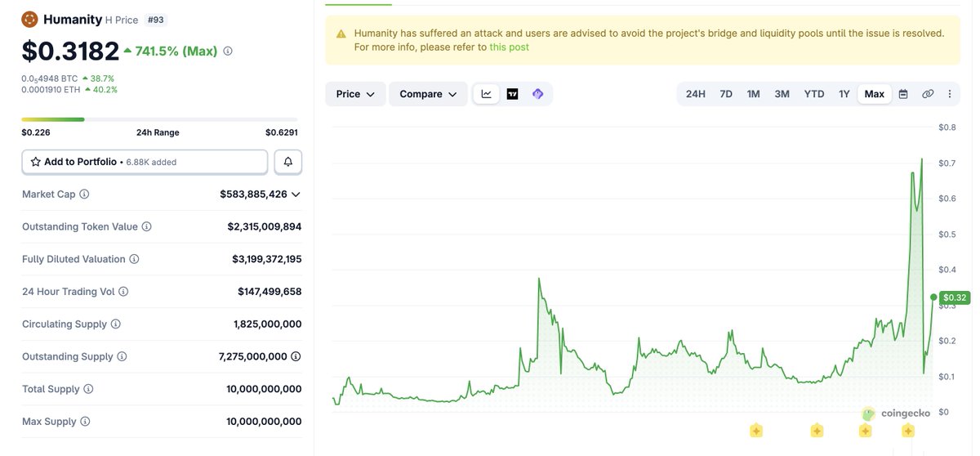Viewport: 980px width, 456px height.
Task: Click the $0.3182 price text
Action: (x=70, y=51)
